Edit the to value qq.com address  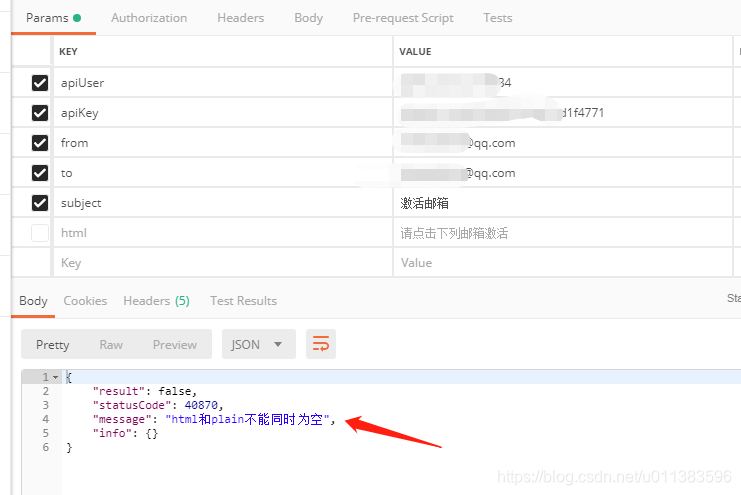pos(563,173)
